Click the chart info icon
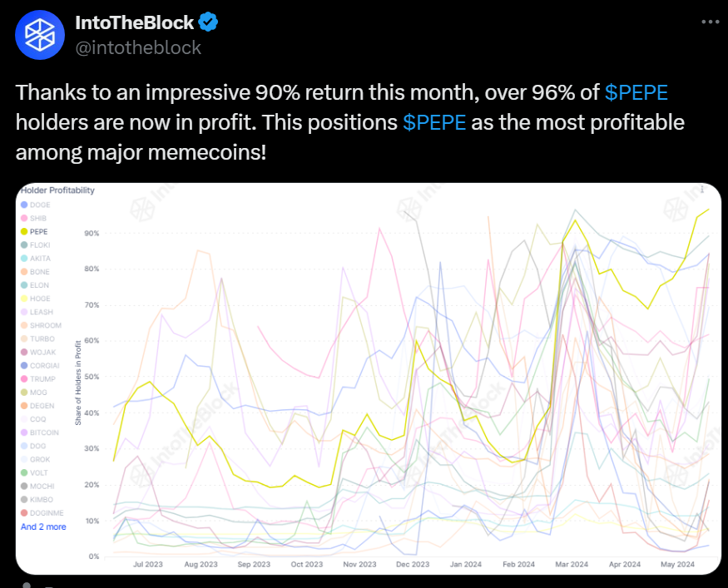This screenshot has height=588, width=728. (704, 190)
